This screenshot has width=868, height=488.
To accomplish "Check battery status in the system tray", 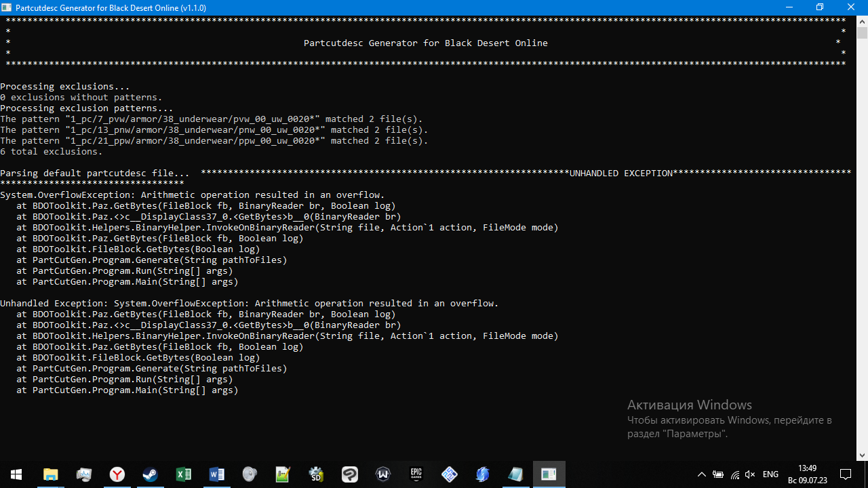I will pyautogui.click(x=718, y=474).
